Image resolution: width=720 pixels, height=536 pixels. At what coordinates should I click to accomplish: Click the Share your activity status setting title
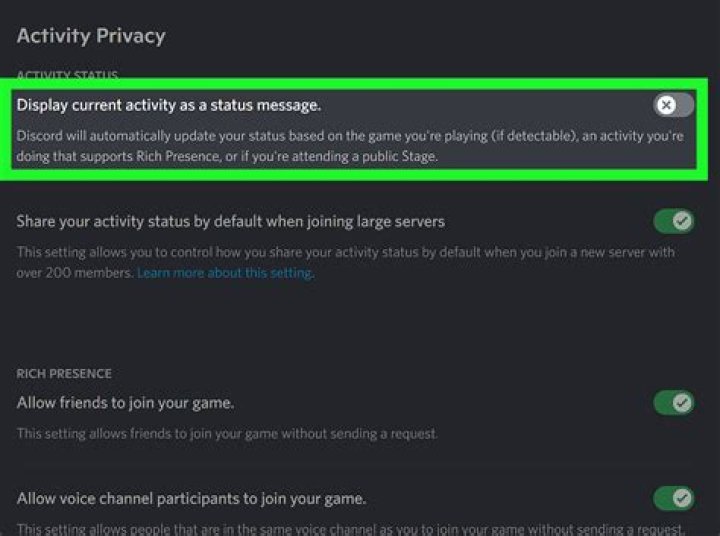tap(230, 221)
